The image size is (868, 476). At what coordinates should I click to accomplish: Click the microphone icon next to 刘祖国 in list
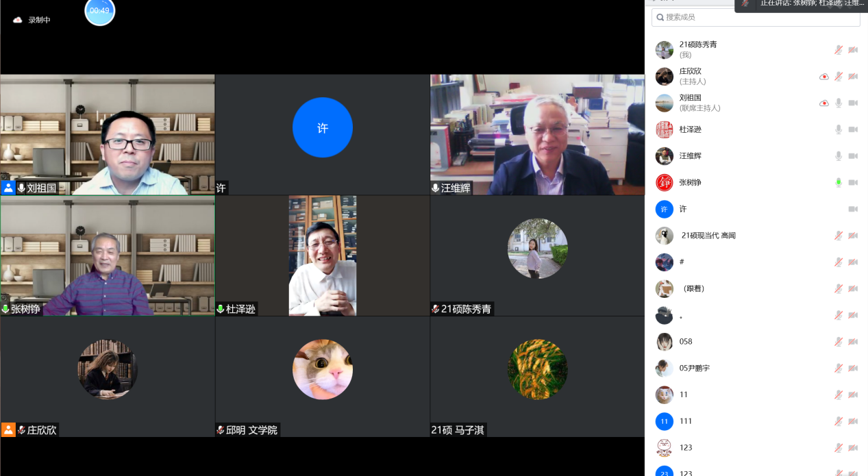(x=838, y=103)
